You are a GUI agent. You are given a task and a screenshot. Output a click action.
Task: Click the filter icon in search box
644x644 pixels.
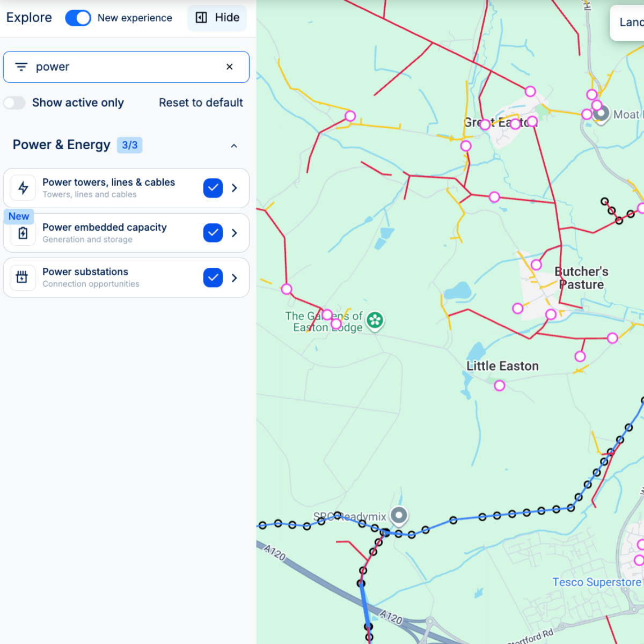[21, 67]
